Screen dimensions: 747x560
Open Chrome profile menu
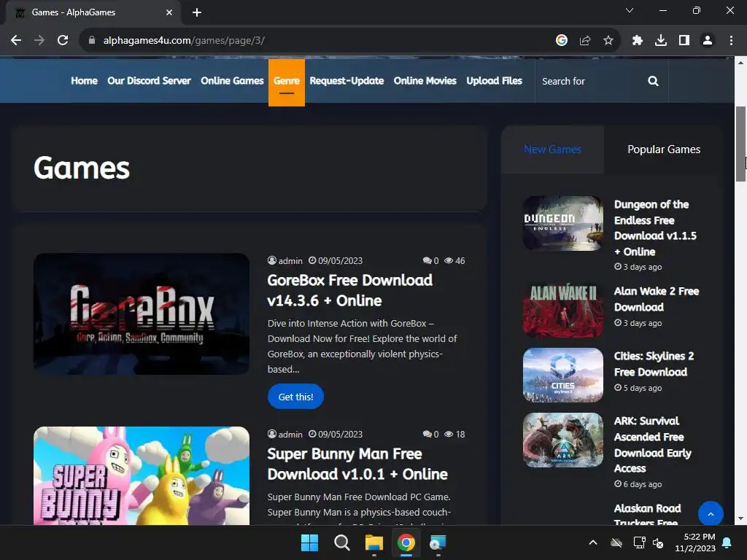(x=708, y=41)
